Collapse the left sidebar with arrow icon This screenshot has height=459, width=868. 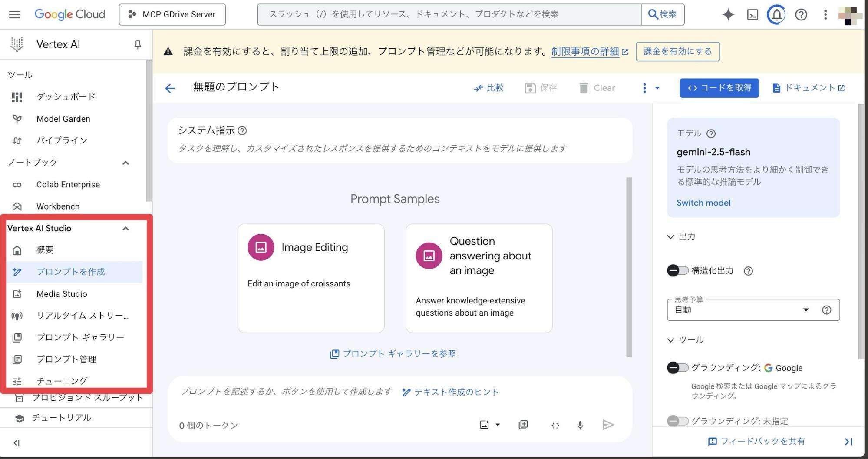pyautogui.click(x=17, y=443)
